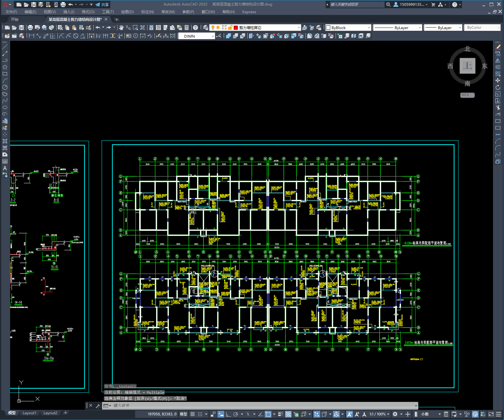The width and height of the screenshot is (504, 420).
Task: Open the 绘图(D) menu
Action: [x=127, y=12]
